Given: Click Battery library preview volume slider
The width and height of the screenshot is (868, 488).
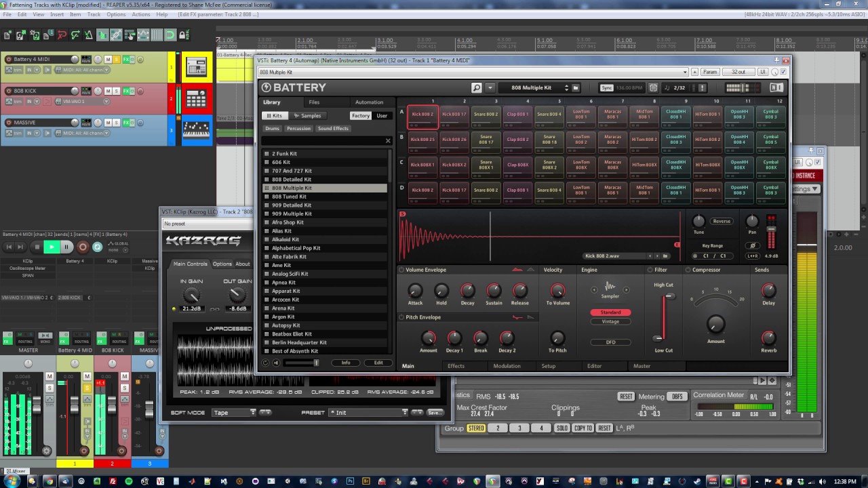Looking at the screenshot, I should 302,363.
